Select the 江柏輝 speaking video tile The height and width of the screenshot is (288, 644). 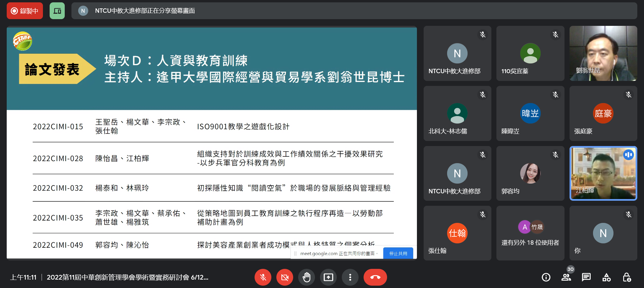click(x=603, y=173)
